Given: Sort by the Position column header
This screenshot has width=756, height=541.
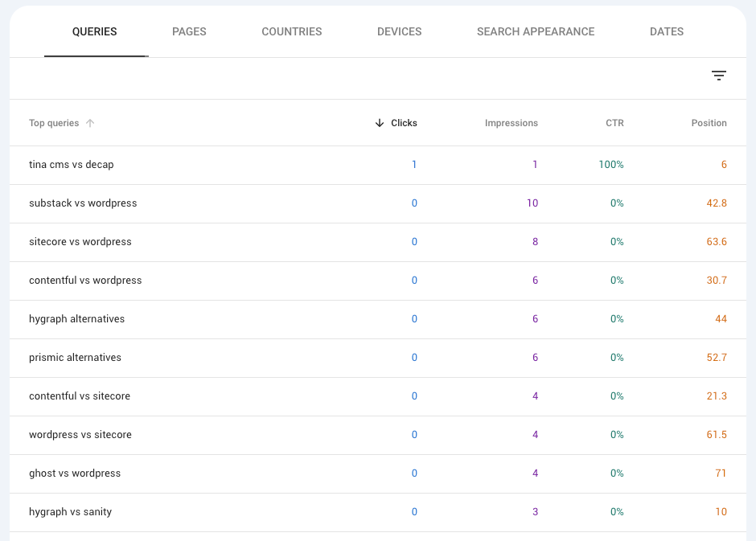Looking at the screenshot, I should tap(709, 123).
